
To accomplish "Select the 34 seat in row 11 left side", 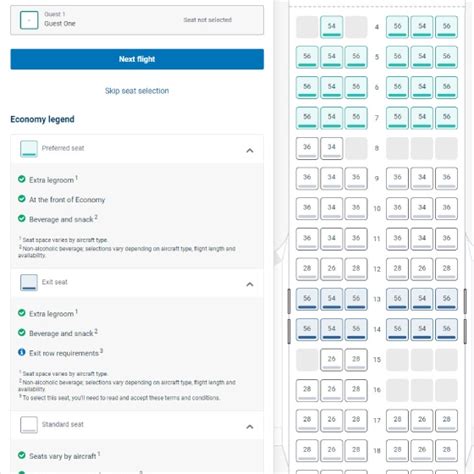I will pyautogui.click(x=331, y=239).
